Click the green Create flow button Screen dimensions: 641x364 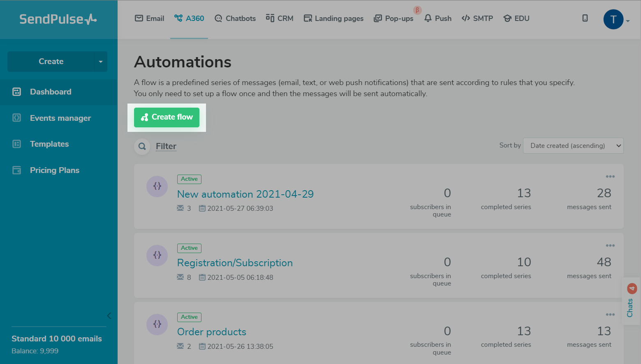(x=167, y=117)
